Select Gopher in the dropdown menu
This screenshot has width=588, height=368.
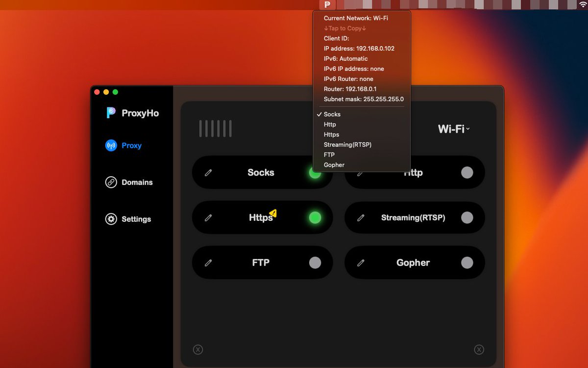point(362,165)
